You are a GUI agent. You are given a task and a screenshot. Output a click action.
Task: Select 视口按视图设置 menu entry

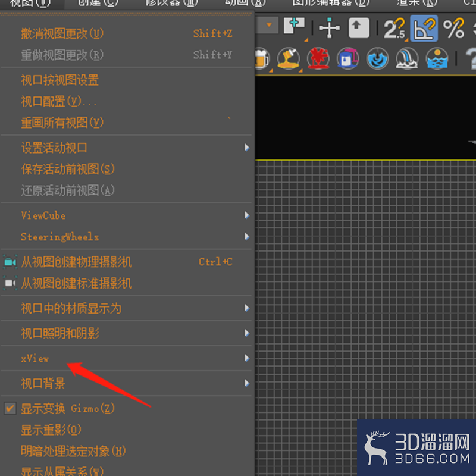126,80
